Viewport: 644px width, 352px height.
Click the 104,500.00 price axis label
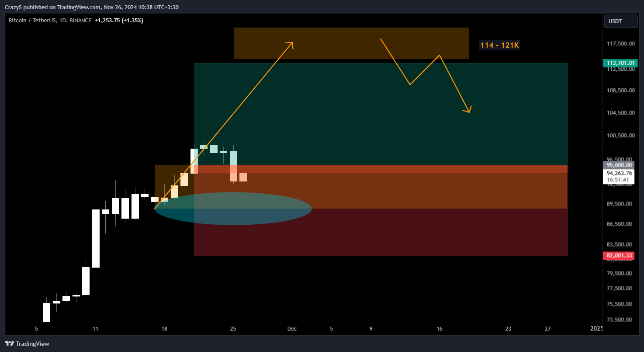(620, 113)
